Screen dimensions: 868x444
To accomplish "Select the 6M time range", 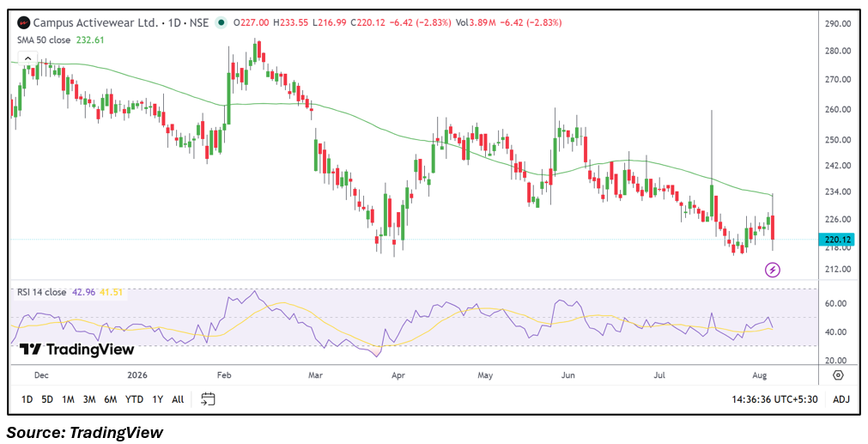I will [110, 399].
